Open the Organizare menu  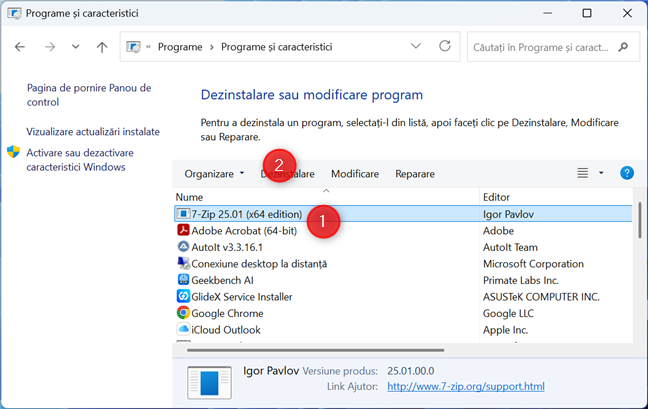click(214, 174)
